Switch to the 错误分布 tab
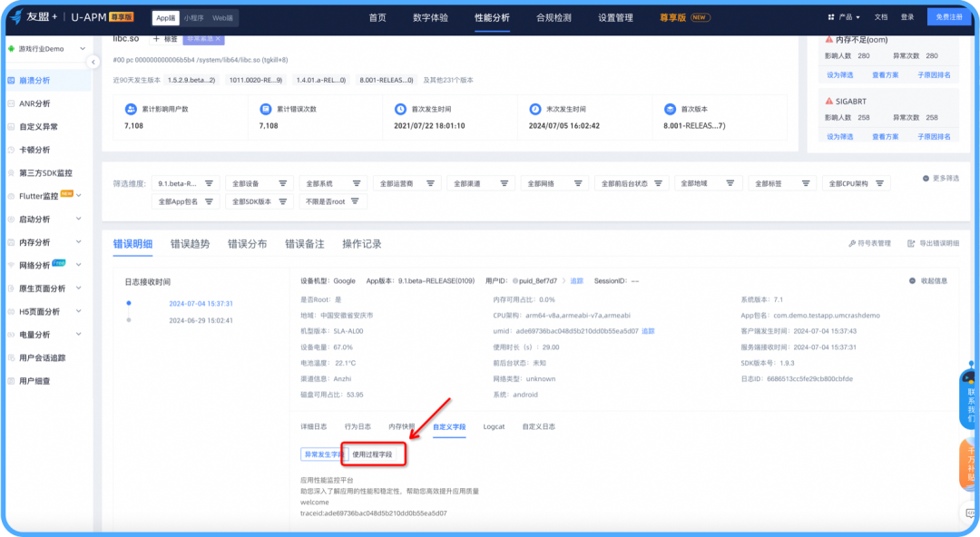980x537 pixels. click(x=248, y=244)
